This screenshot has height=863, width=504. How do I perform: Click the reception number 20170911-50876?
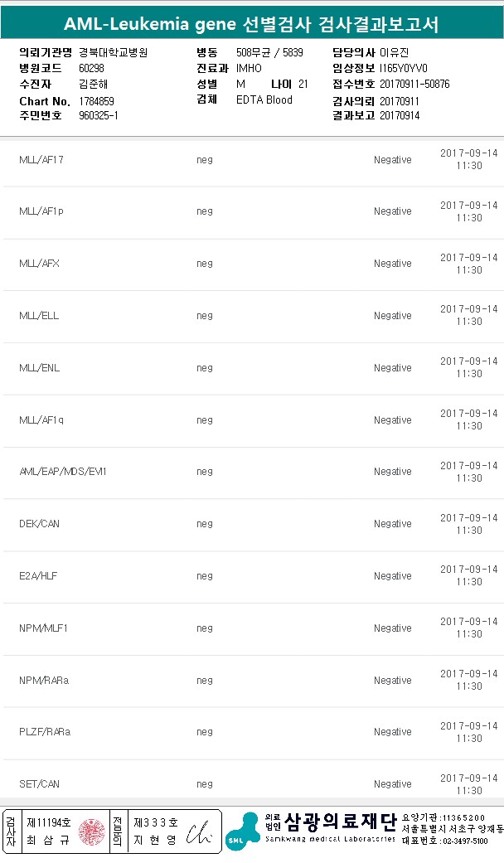tap(414, 85)
